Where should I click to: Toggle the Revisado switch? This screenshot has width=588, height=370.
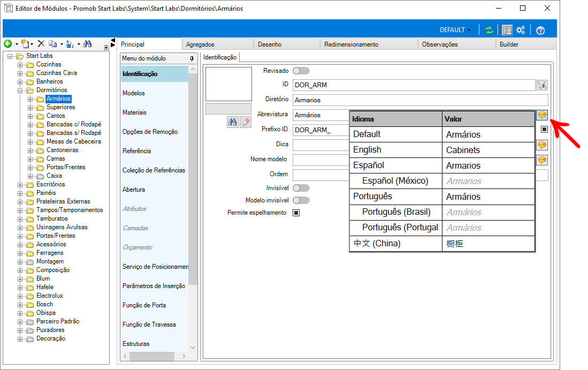[x=301, y=71]
